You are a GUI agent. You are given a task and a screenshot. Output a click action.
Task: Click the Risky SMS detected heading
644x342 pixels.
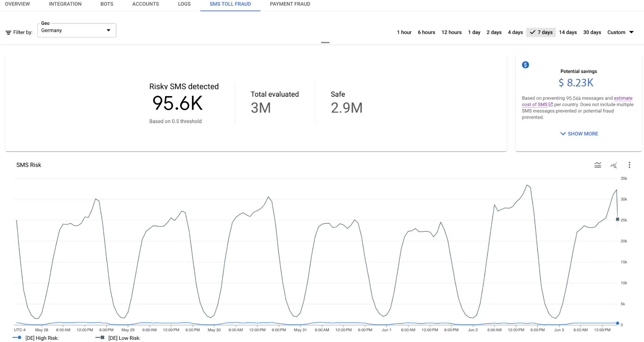click(x=184, y=86)
